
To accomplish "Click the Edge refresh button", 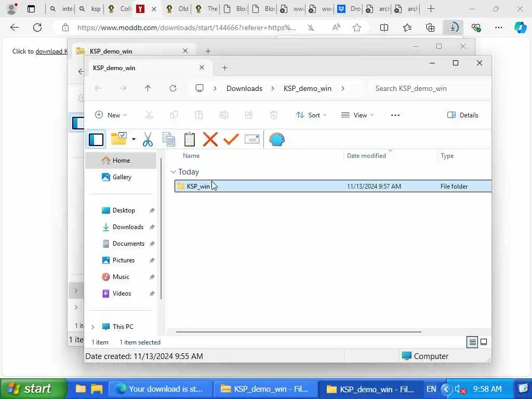I will pyautogui.click(x=37, y=28).
